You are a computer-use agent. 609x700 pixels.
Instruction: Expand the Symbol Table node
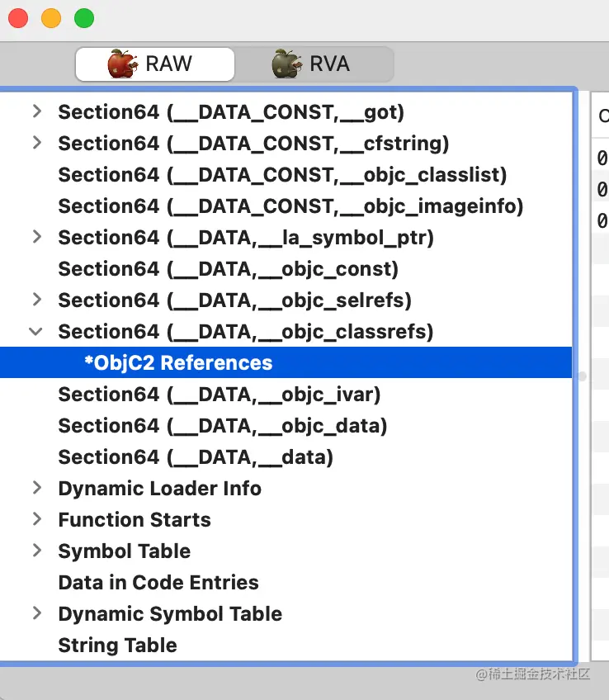click(x=35, y=551)
